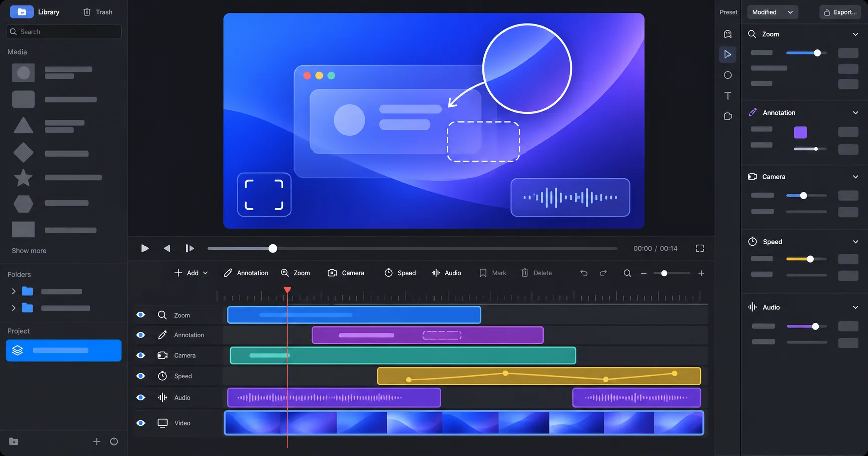Screen dimensions: 868x456
Task: Click the Mark button
Action: 493,273
